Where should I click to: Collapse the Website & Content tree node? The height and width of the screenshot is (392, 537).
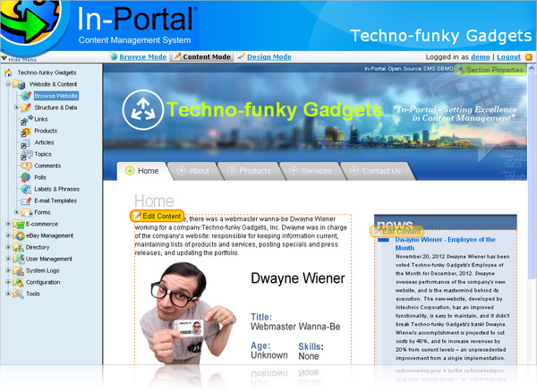pos(8,84)
